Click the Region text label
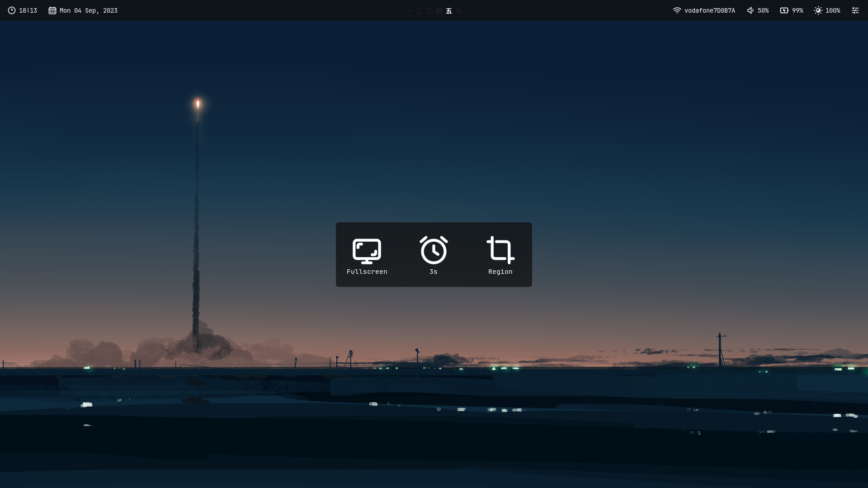This screenshot has height=488, width=868. [500, 272]
